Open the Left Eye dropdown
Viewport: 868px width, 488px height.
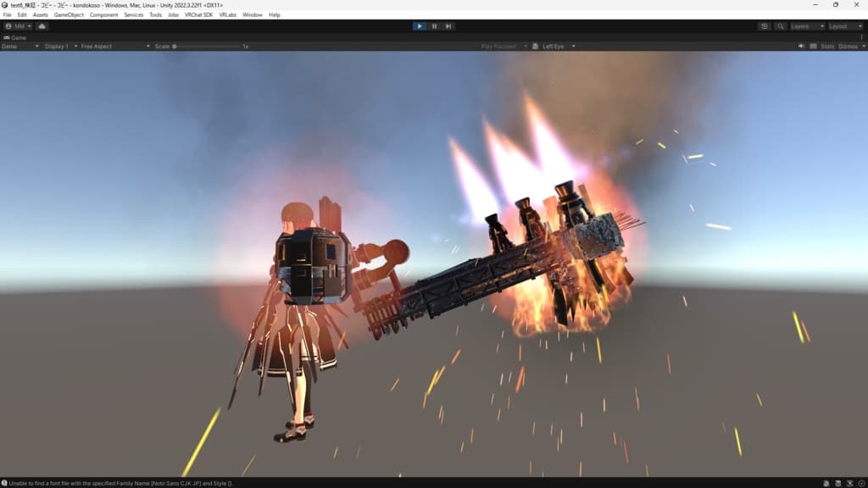559,47
